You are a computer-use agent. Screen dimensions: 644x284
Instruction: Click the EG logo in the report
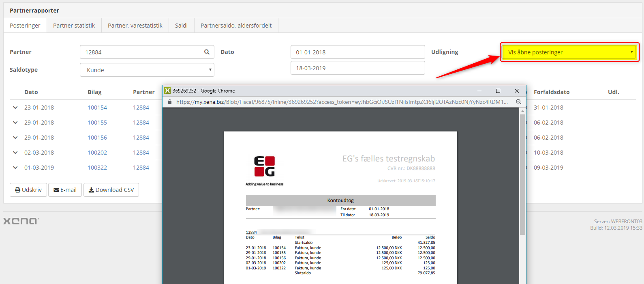[264, 166]
